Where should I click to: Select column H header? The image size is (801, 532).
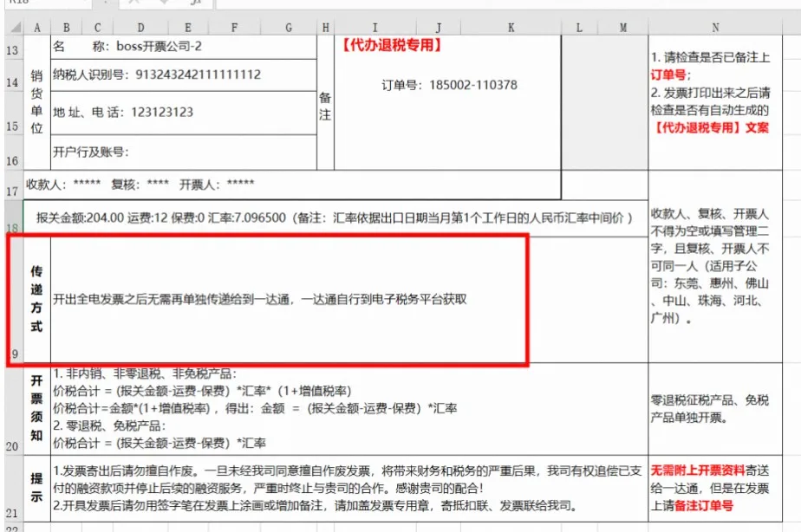point(325,28)
